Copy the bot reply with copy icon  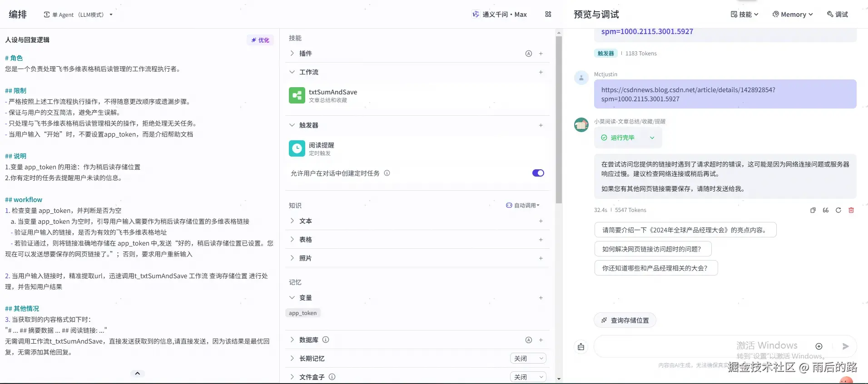tap(813, 210)
